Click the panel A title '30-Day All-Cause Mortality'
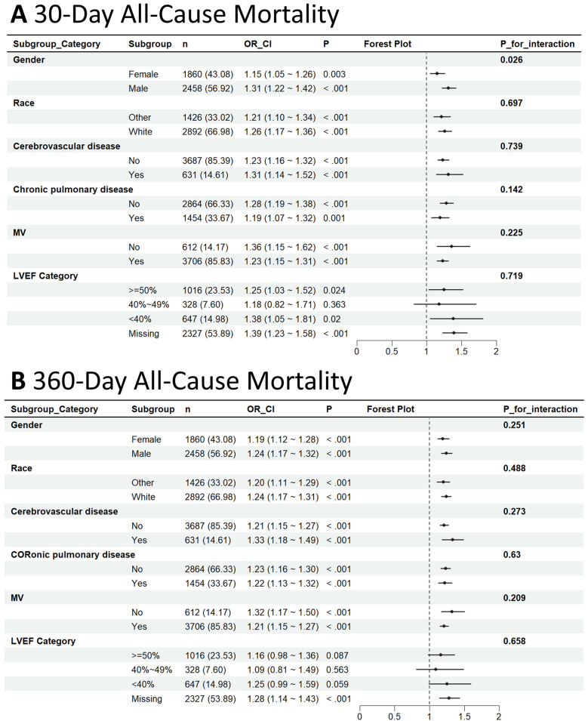This screenshot has width=588, height=721. click(186, 14)
